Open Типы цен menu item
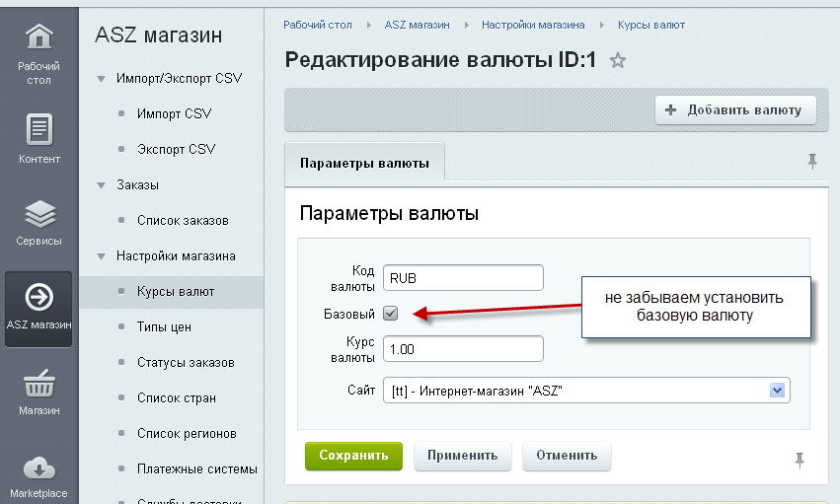The image size is (840, 504). point(164,326)
